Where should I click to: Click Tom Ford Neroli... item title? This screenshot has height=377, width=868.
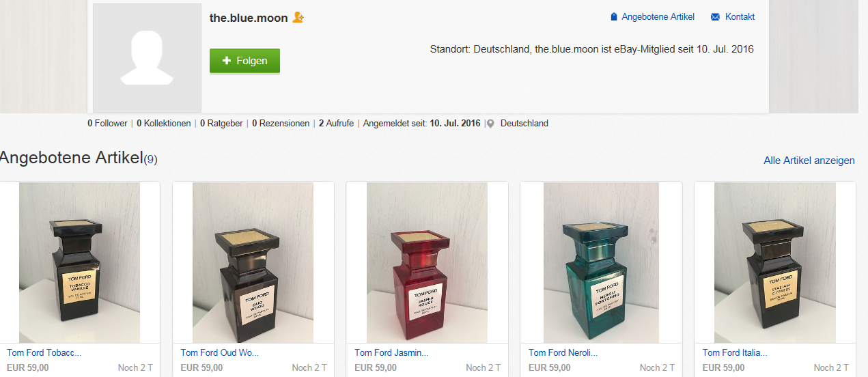(563, 353)
